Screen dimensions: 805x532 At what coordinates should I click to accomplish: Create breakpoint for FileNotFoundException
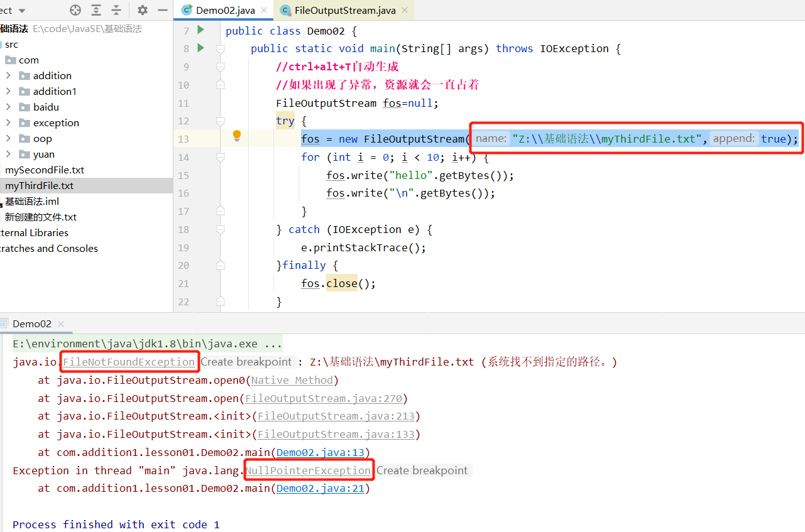tap(246, 362)
